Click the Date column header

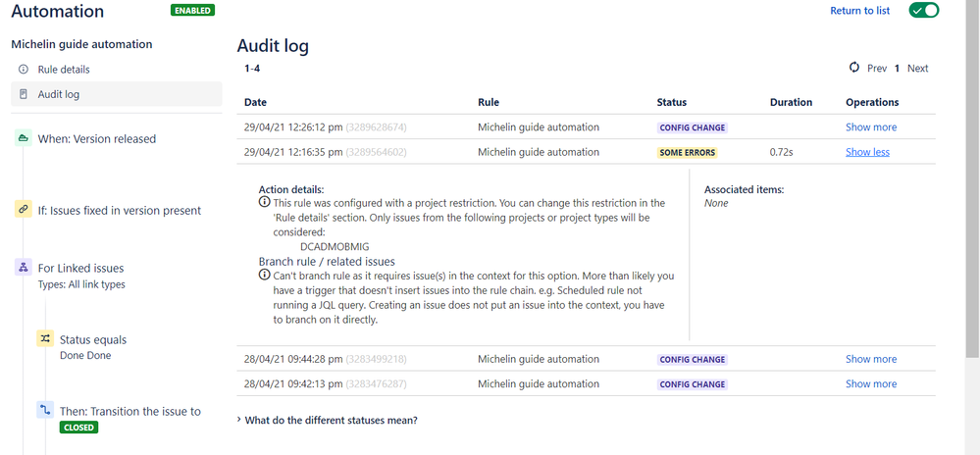click(x=255, y=102)
